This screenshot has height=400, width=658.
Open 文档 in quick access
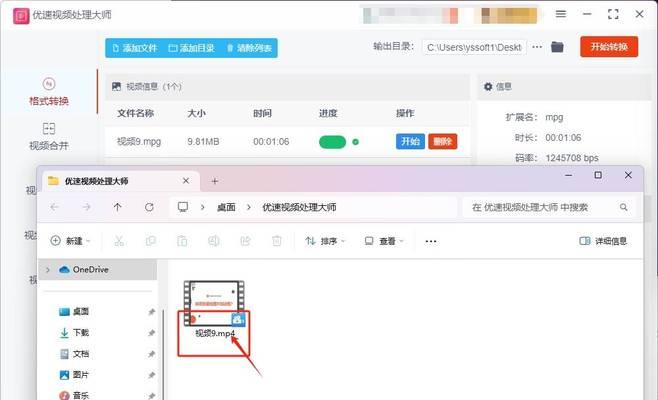[x=74, y=354]
